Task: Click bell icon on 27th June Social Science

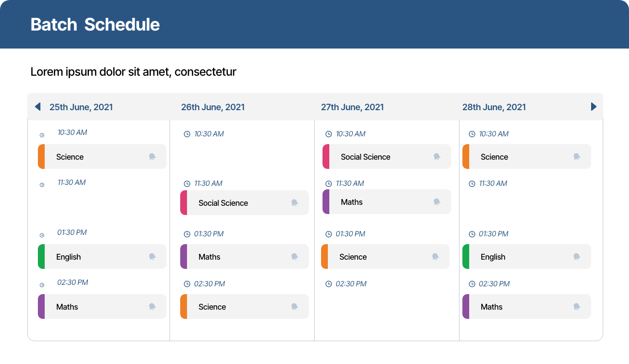Action: pyautogui.click(x=437, y=157)
